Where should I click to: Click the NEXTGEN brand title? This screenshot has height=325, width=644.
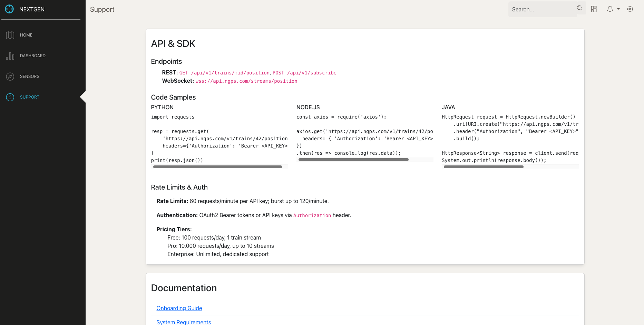pyautogui.click(x=32, y=9)
